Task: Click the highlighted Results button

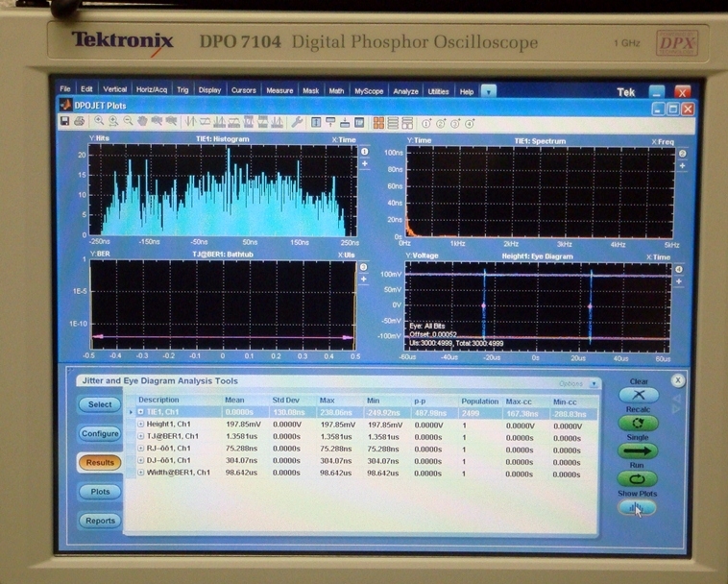Action: pos(100,462)
